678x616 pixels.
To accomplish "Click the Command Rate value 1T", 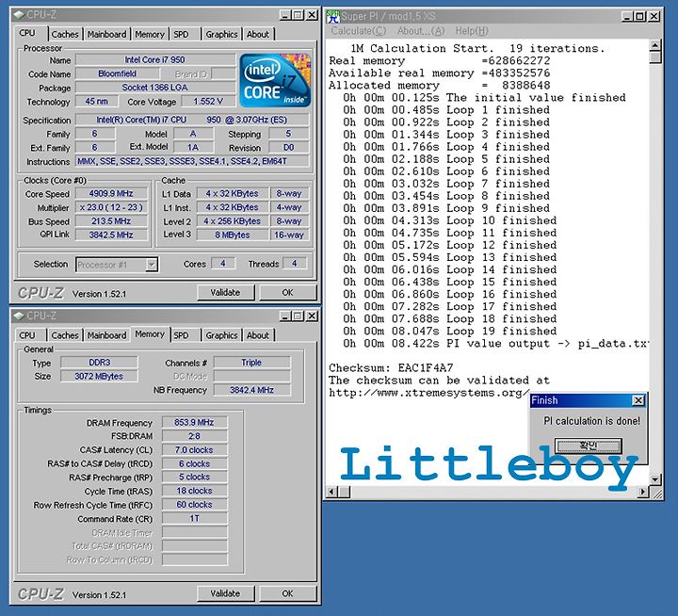I will coord(194,518).
